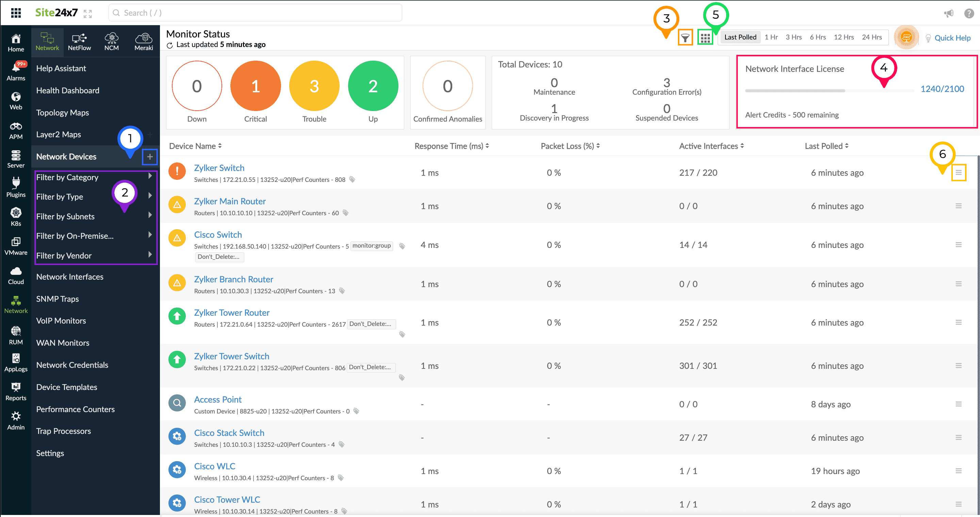Click the Network Interface License usage bar

pos(829,91)
